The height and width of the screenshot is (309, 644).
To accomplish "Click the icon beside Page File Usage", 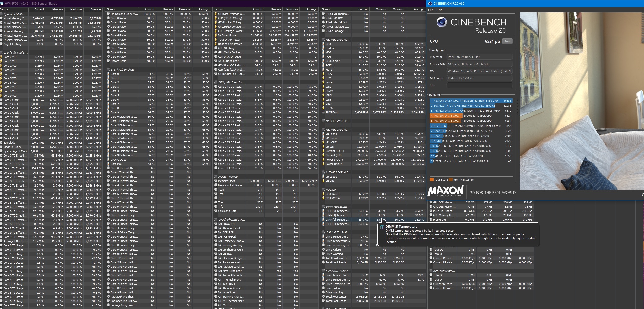I will pyautogui.click(x=2, y=44).
